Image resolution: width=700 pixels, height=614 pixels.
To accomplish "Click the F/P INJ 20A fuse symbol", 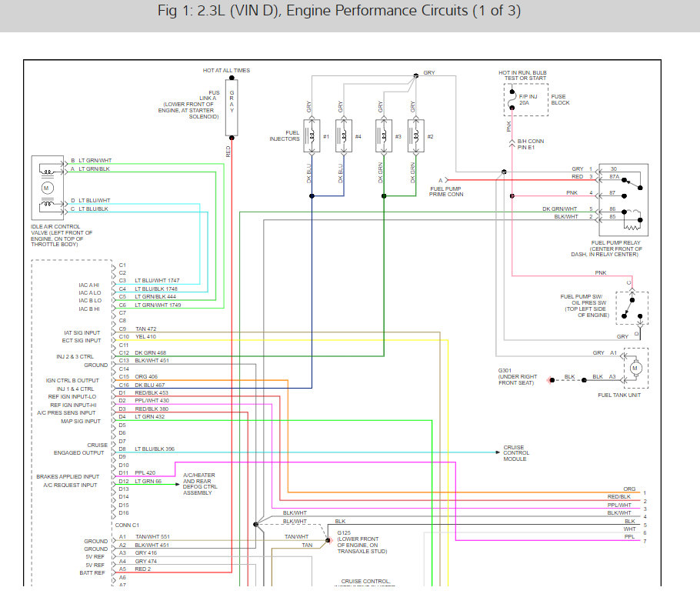I will pyautogui.click(x=512, y=99).
